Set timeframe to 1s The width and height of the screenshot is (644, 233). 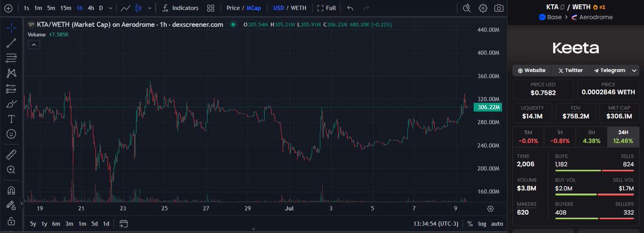tap(26, 8)
